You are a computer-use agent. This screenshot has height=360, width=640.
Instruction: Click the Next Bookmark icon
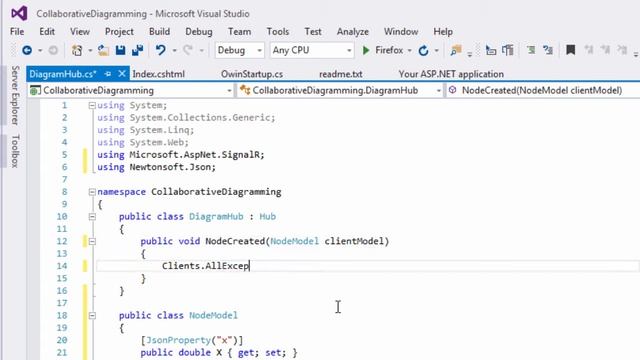coord(605,50)
